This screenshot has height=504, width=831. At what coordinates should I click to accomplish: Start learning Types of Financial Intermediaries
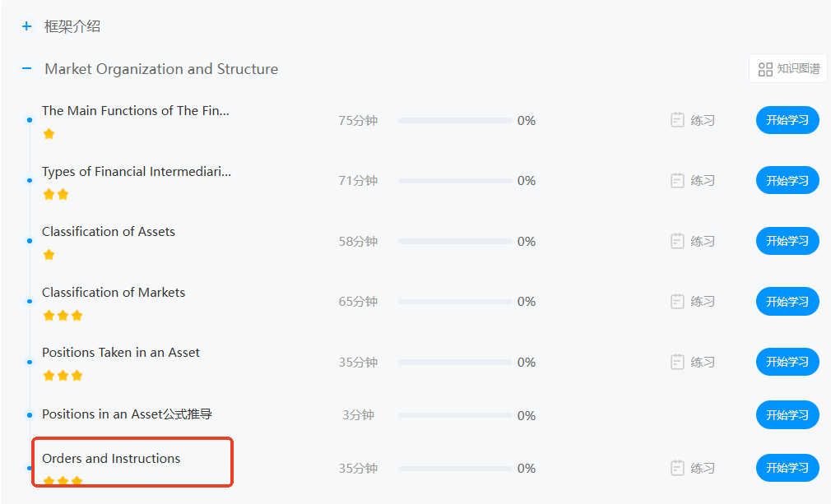787,181
